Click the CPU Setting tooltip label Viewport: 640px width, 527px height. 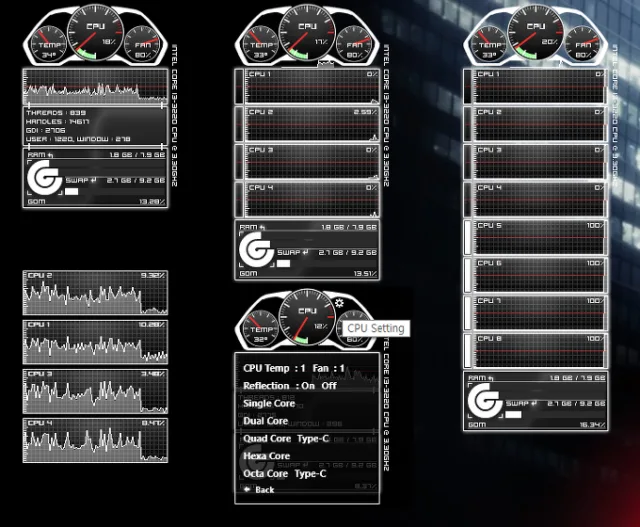tap(376, 328)
